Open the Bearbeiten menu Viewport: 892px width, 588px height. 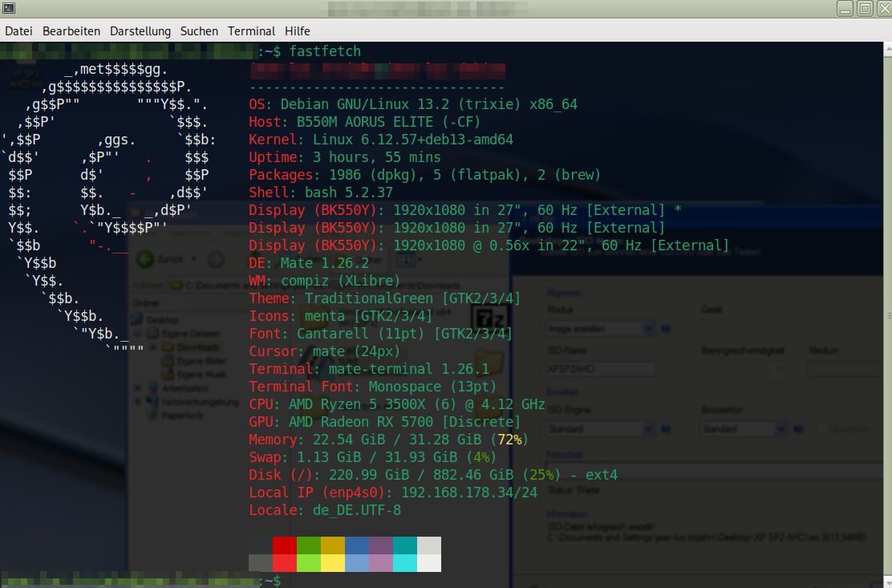(x=71, y=31)
